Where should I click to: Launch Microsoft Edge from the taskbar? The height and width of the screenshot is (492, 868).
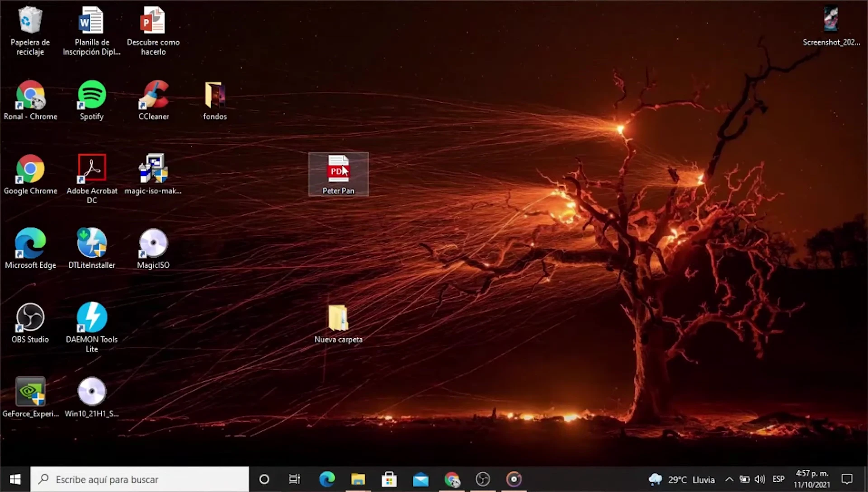pos(327,479)
